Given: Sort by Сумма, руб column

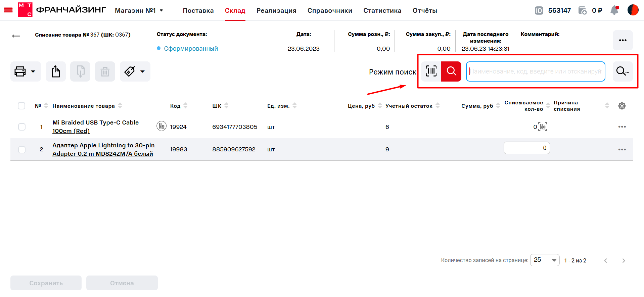Looking at the screenshot, I should [498, 106].
